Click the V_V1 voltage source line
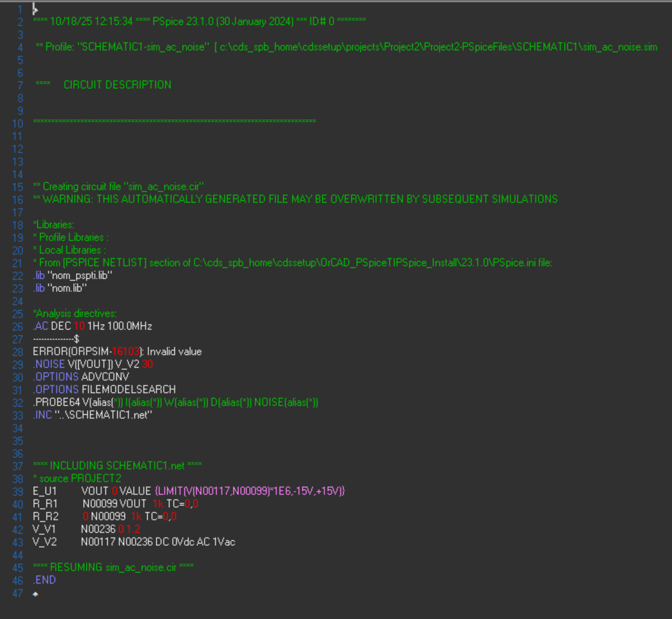The width and height of the screenshot is (672, 619). [86, 530]
